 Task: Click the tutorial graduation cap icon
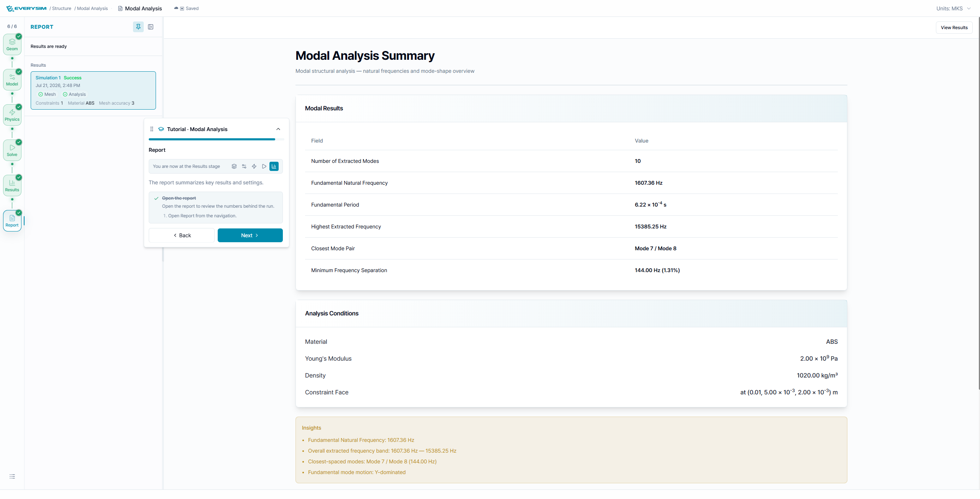161,129
